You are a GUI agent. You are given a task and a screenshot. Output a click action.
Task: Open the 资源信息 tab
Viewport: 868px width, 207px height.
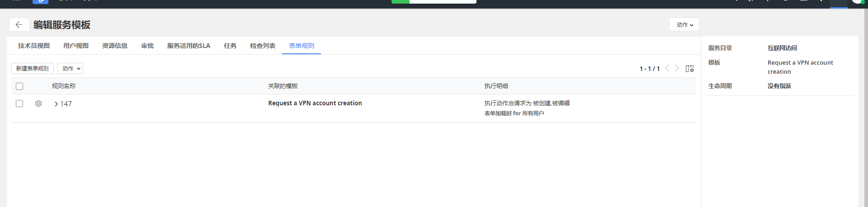115,46
